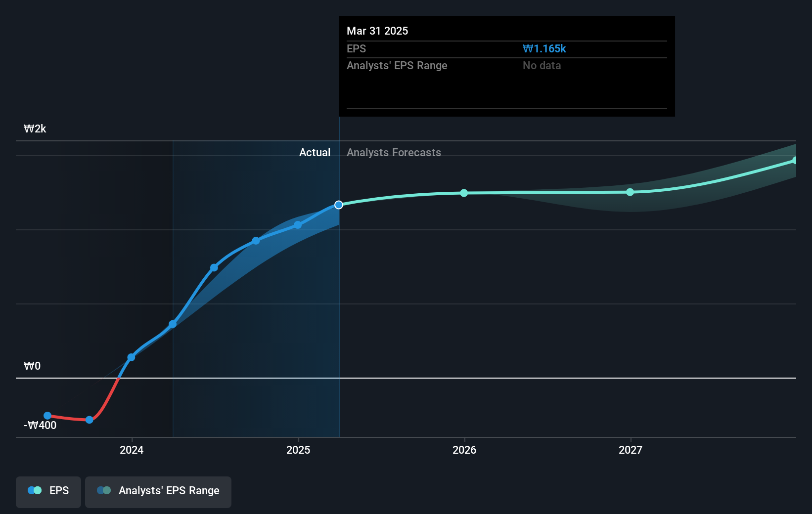Click the early 2025 EPS data point
This screenshot has height=514, width=812.
coord(298,225)
